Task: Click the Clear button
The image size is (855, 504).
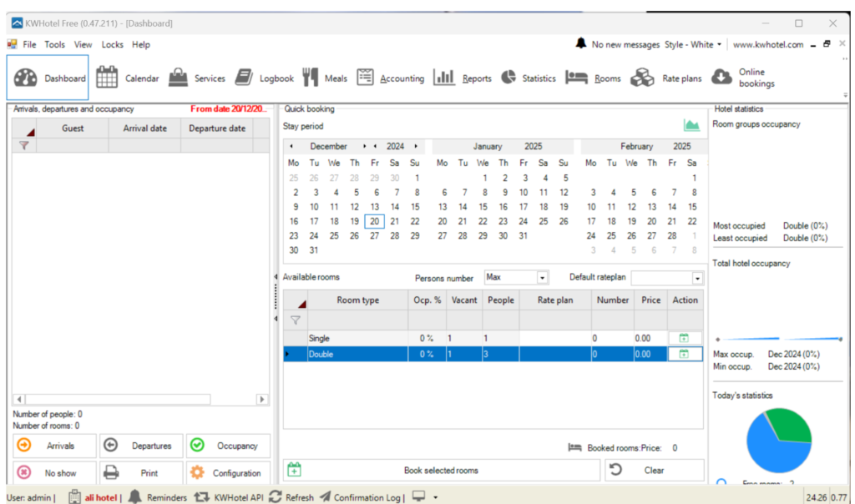Action: 654,470
